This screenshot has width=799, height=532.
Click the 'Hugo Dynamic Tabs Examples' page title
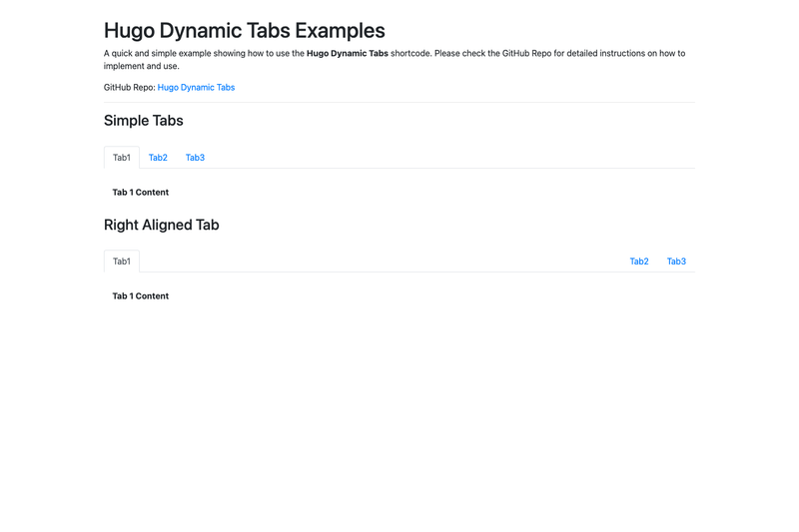pyautogui.click(x=245, y=31)
